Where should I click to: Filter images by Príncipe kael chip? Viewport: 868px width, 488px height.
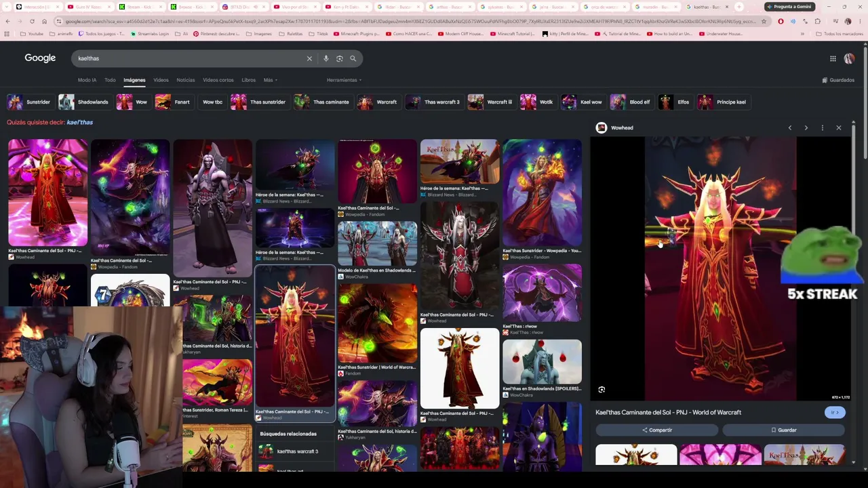[723, 102]
